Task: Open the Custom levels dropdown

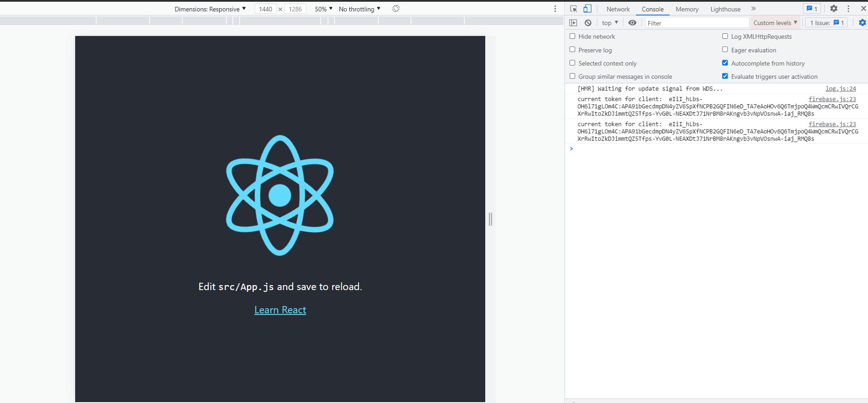Action: [775, 23]
